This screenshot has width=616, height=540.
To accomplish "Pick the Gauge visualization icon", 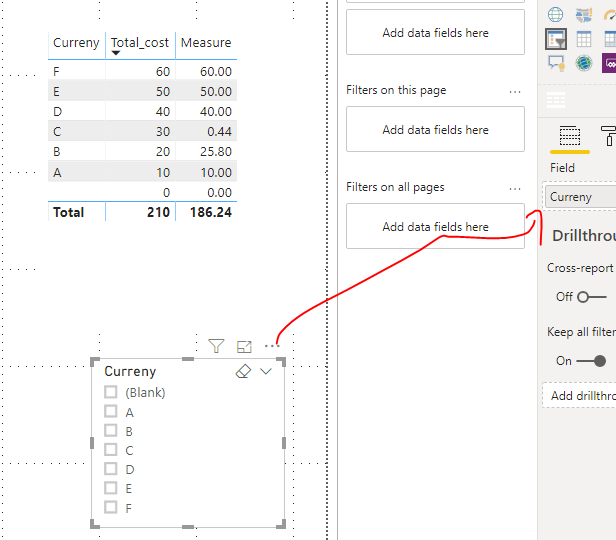I will point(610,15).
